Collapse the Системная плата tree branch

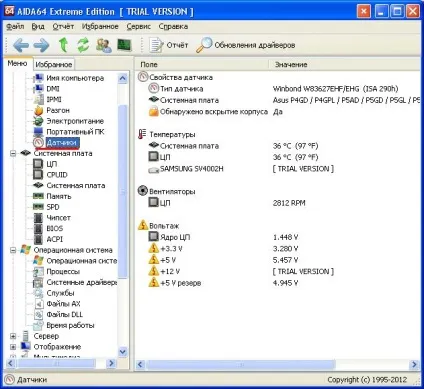pos(13,153)
